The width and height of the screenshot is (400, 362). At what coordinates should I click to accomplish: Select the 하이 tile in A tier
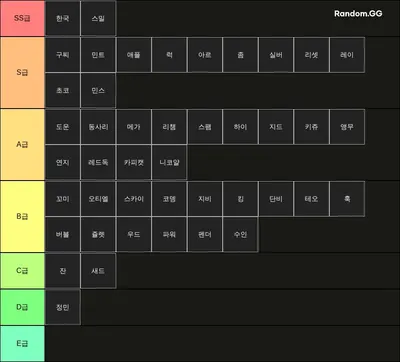tap(240, 127)
